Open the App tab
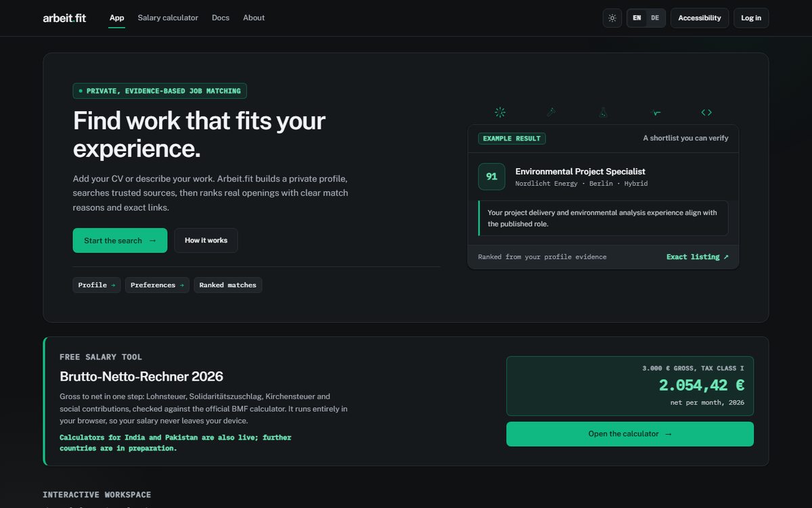 click(117, 18)
